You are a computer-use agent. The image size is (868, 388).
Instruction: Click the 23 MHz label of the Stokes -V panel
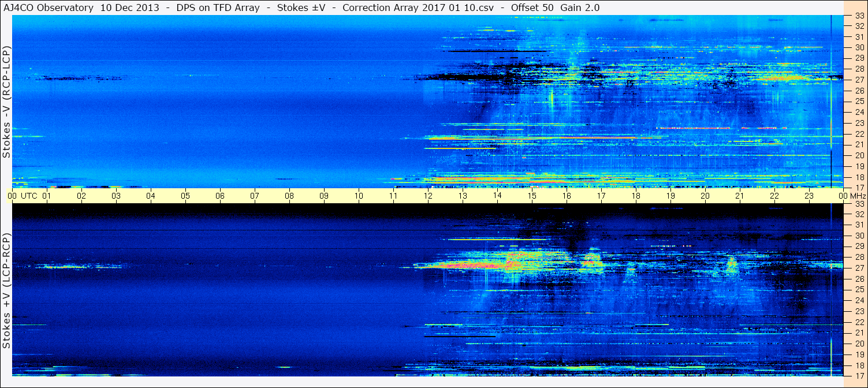(859, 124)
